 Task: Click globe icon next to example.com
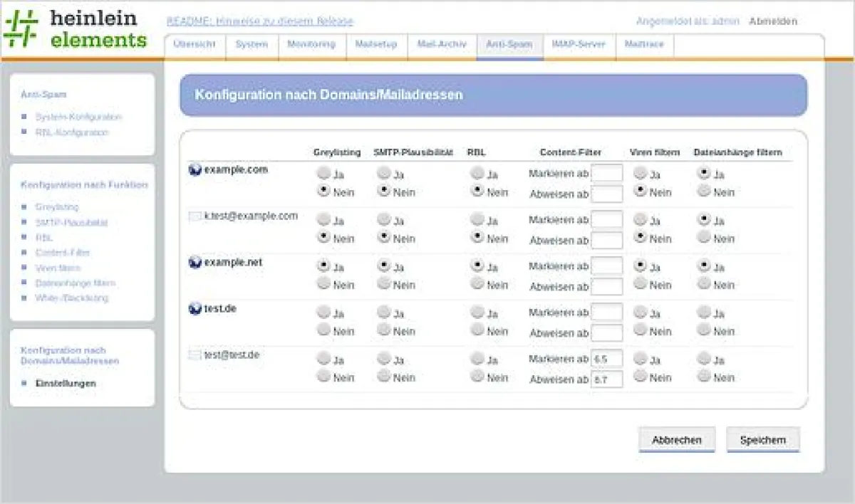pos(195,170)
